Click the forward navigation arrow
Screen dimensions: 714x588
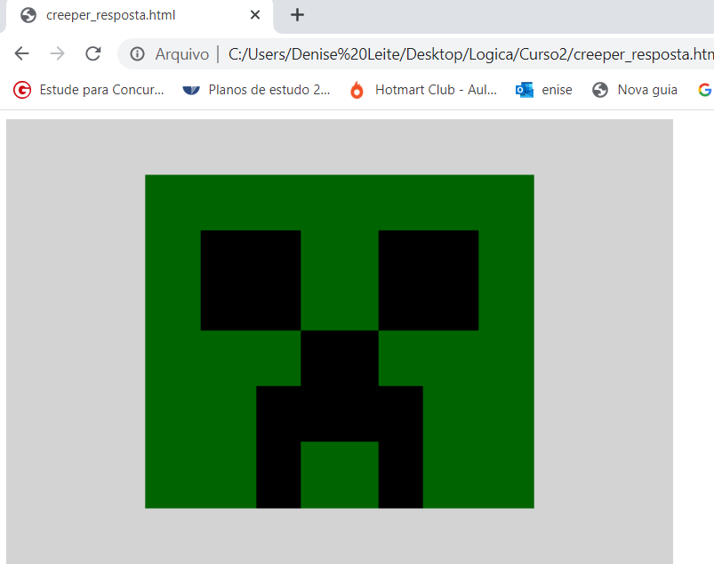(57, 53)
